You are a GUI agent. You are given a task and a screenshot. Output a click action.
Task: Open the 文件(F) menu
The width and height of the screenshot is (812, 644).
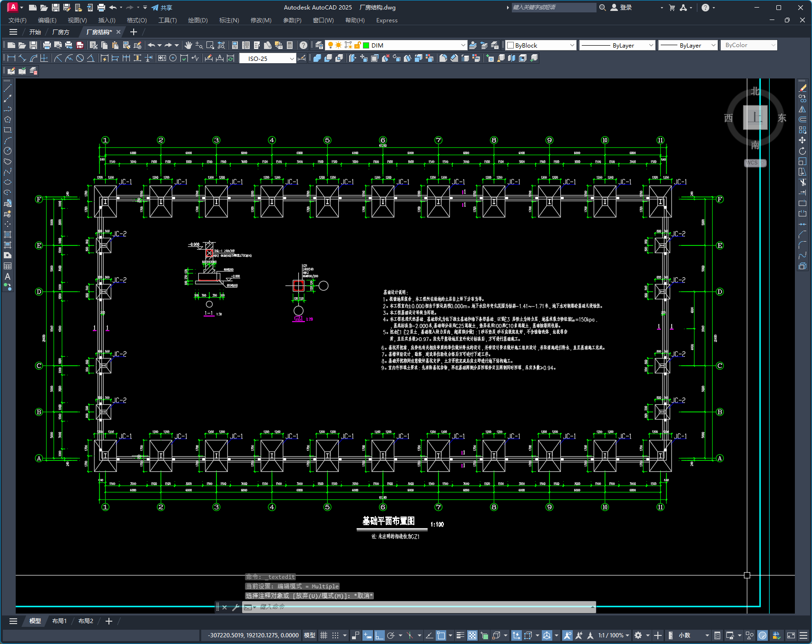[18, 20]
